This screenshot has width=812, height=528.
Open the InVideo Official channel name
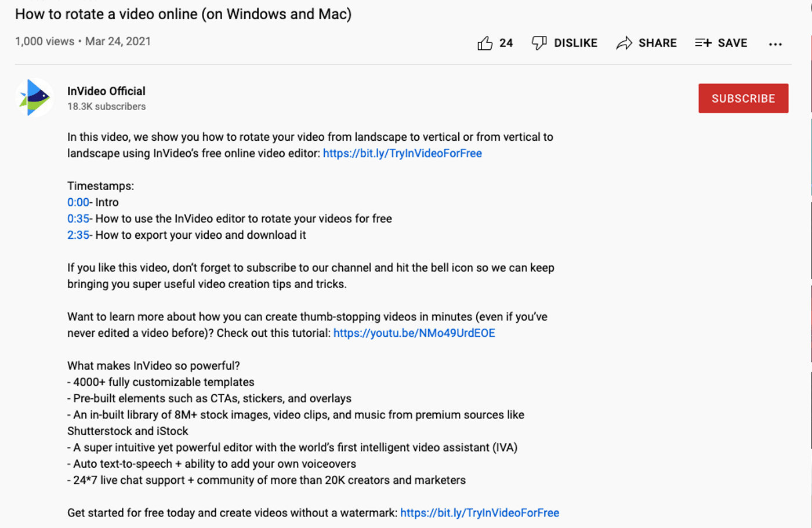(106, 91)
